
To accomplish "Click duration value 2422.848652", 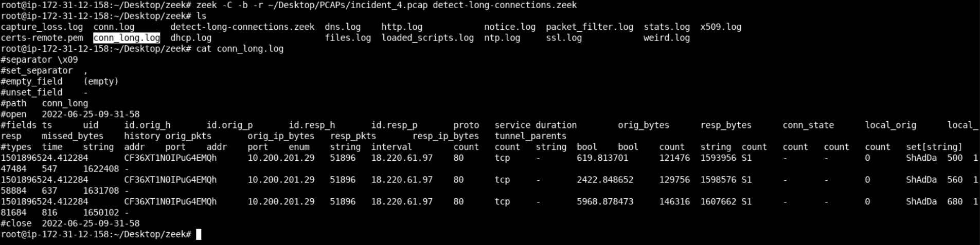I will tap(605, 180).
